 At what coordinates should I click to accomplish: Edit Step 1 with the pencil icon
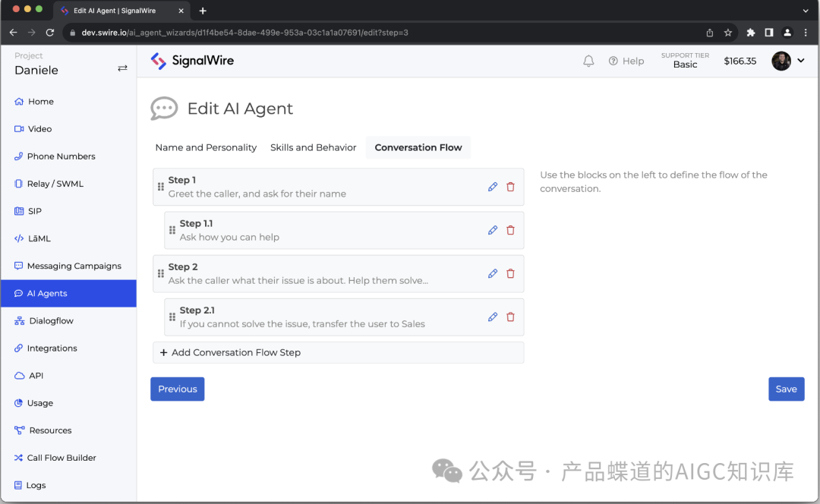493,187
